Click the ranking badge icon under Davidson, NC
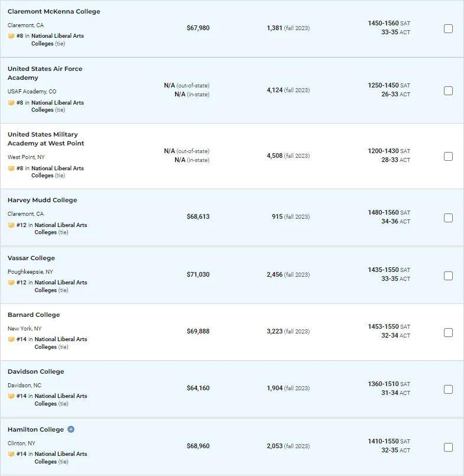The height and width of the screenshot is (476, 464). [x=11, y=396]
